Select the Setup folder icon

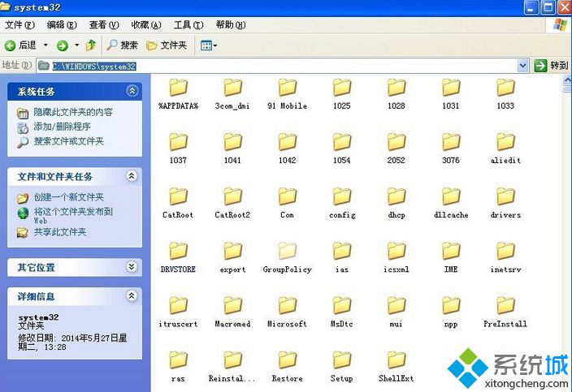click(x=342, y=360)
